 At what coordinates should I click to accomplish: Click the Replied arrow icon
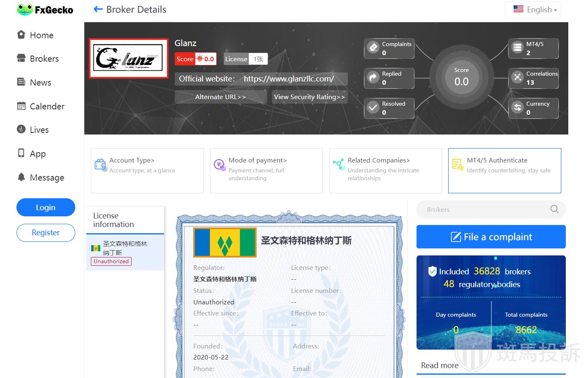coord(373,78)
